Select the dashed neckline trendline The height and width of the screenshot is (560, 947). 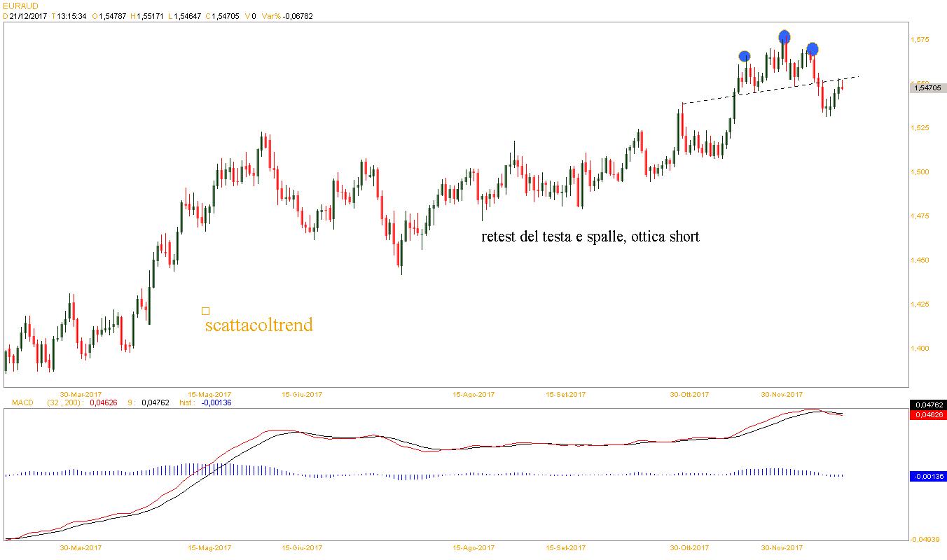[770, 90]
